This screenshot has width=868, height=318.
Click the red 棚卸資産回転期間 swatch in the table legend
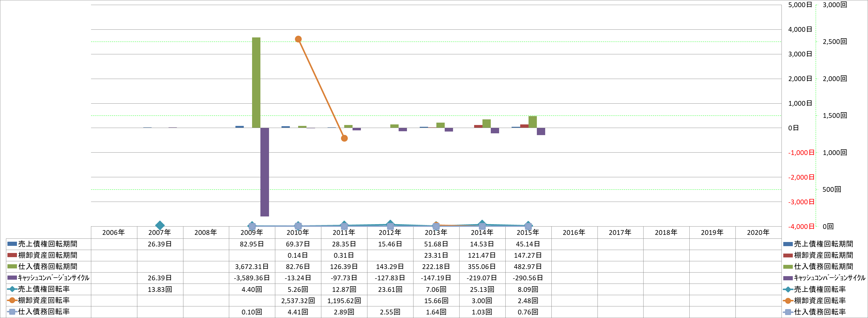point(12,255)
